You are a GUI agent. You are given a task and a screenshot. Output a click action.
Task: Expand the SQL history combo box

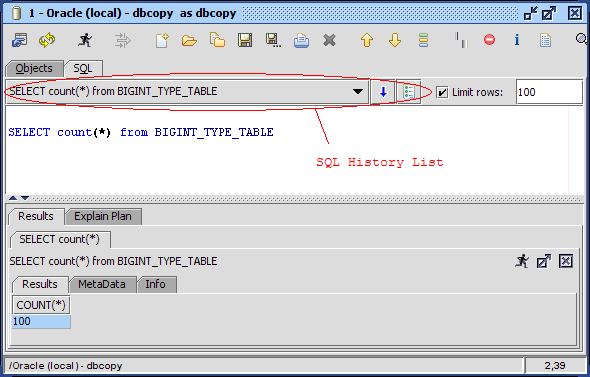click(358, 91)
